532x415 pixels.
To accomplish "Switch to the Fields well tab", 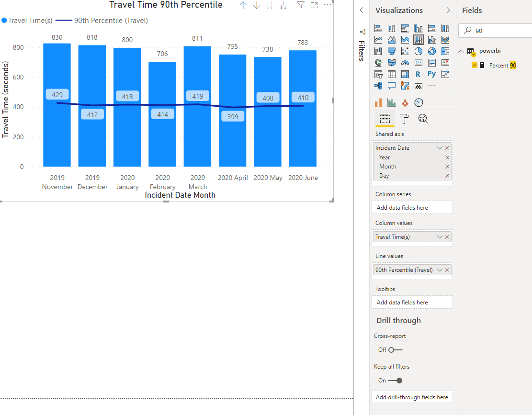I will pos(385,119).
